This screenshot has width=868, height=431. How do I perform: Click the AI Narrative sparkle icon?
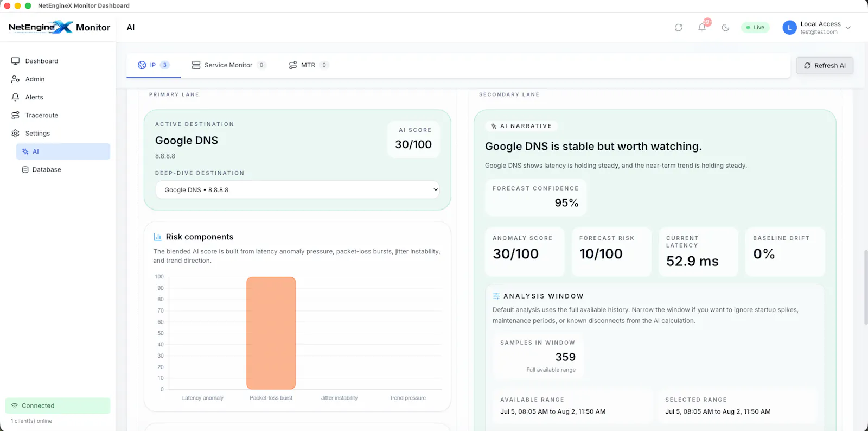pos(494,126)
